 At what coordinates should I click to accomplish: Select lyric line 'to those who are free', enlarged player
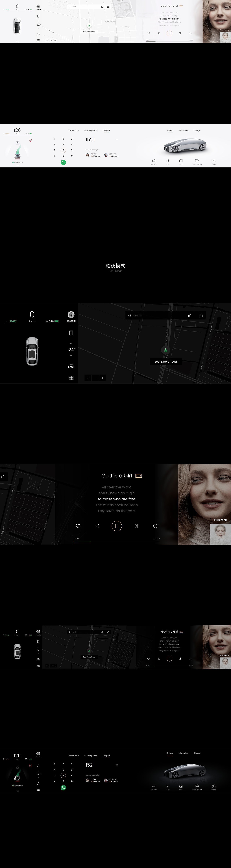[117, 499]
